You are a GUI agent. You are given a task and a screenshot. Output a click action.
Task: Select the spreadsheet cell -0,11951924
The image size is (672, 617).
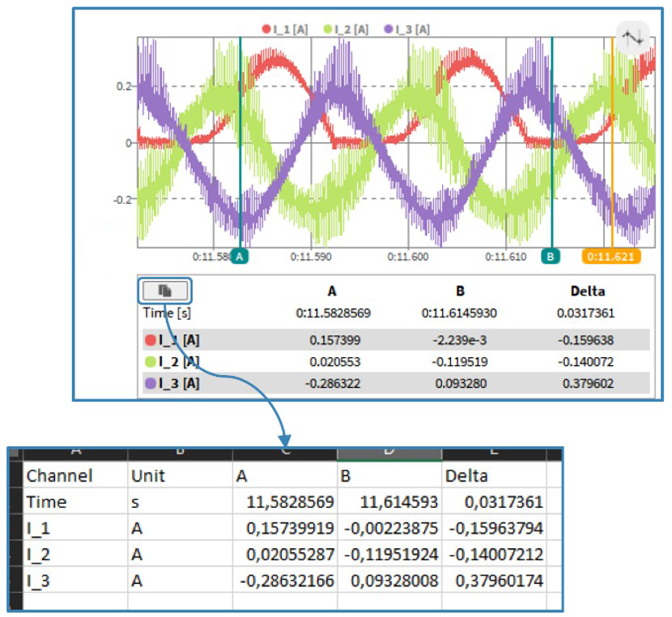388,555
